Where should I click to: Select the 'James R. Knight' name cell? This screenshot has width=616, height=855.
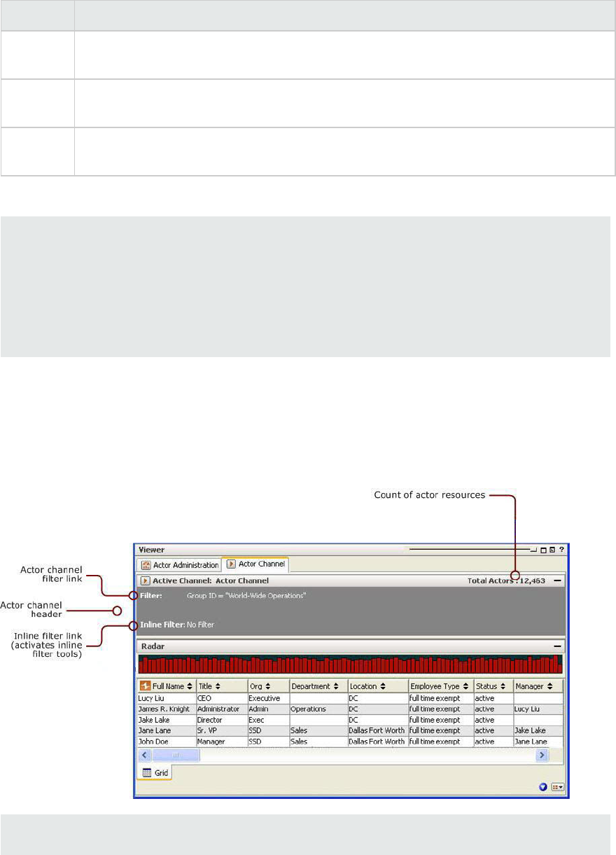pyautogui.click(x=167, y=709)
